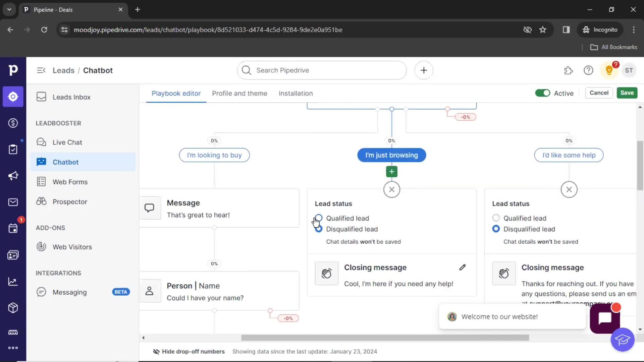Click the horizontal canvas scrollbar
This screenshot has width=644, height=362.
click(x=385, y=338)
